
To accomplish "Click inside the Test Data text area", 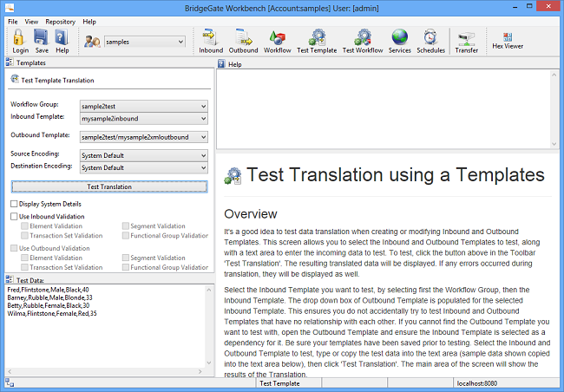I will point(105,325).
